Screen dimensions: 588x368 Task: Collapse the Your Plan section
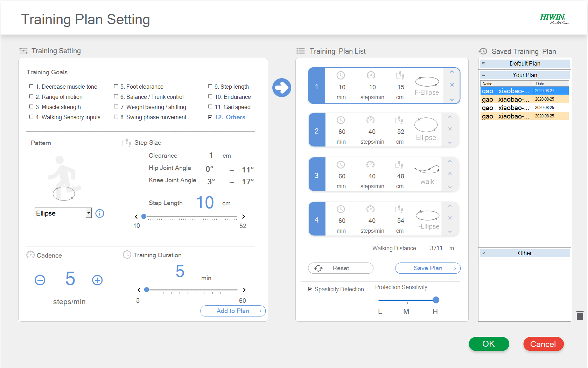pos(524,75)
